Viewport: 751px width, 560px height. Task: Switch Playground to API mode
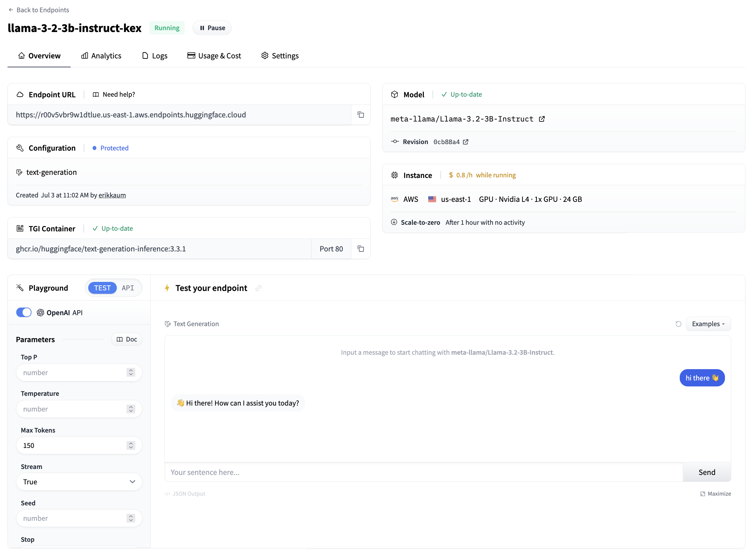pyautogui.click(x=128, y=288)
